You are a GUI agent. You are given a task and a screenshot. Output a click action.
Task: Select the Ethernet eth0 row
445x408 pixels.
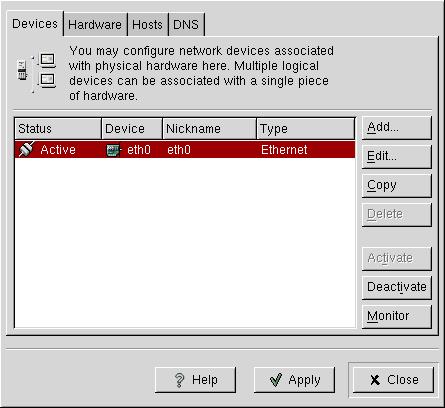pyautogui.click(x=185, y=149)
